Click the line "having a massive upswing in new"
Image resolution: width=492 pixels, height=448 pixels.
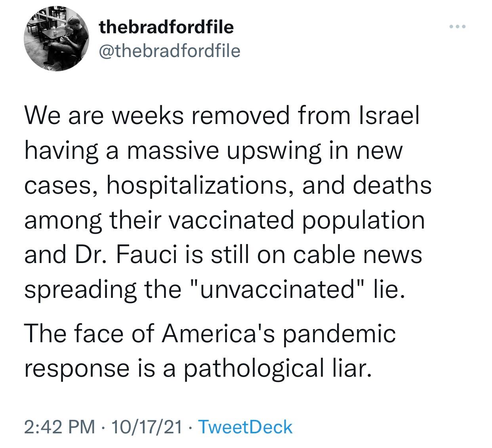(213, 151)
